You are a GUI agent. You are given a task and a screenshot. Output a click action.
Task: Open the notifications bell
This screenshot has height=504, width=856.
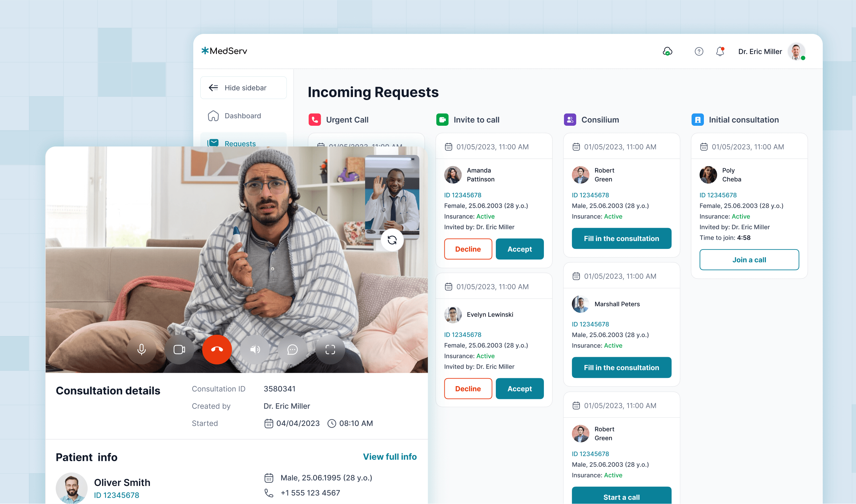coord(720,51)
